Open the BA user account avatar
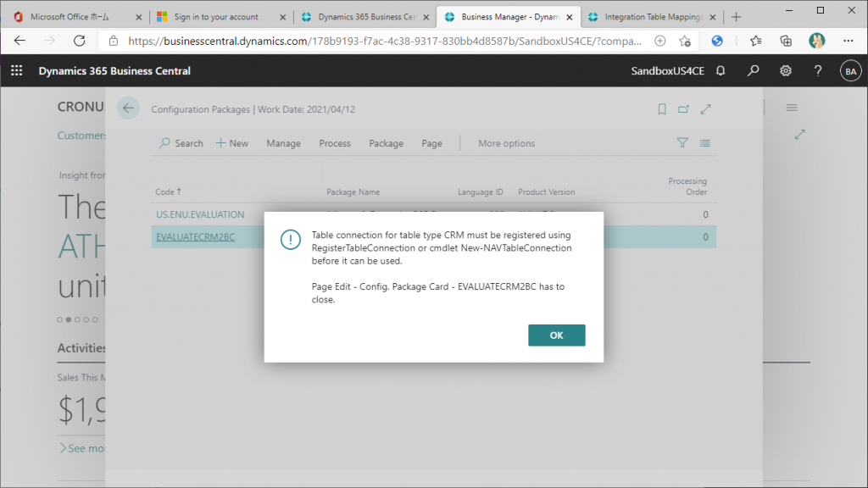 (850, 71)
